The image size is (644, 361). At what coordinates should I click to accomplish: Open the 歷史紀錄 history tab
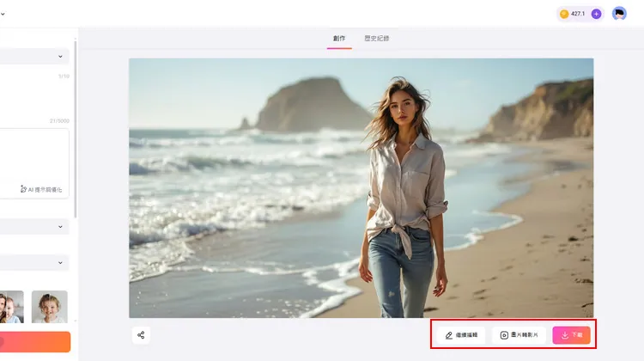tap(376, 39)
